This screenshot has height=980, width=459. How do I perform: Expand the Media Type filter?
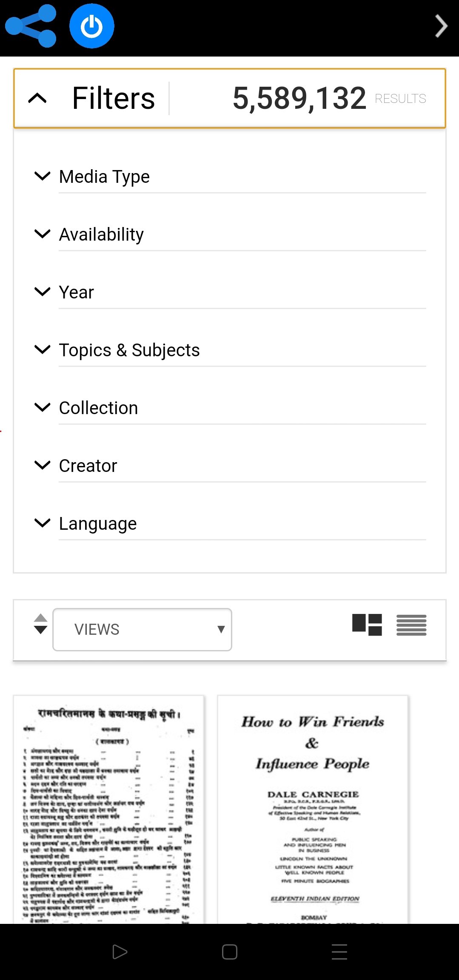coord(104,176)
